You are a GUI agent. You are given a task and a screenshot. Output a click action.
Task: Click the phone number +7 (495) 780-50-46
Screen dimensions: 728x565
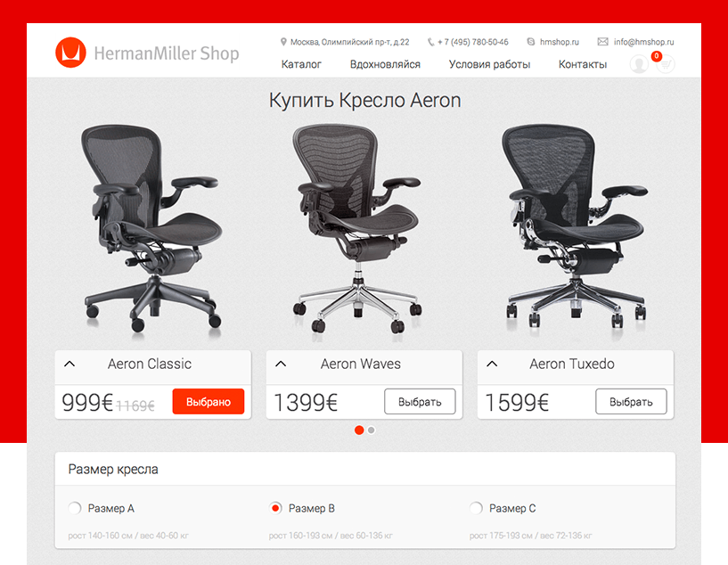pyautogui.click(x=472, y=42)
